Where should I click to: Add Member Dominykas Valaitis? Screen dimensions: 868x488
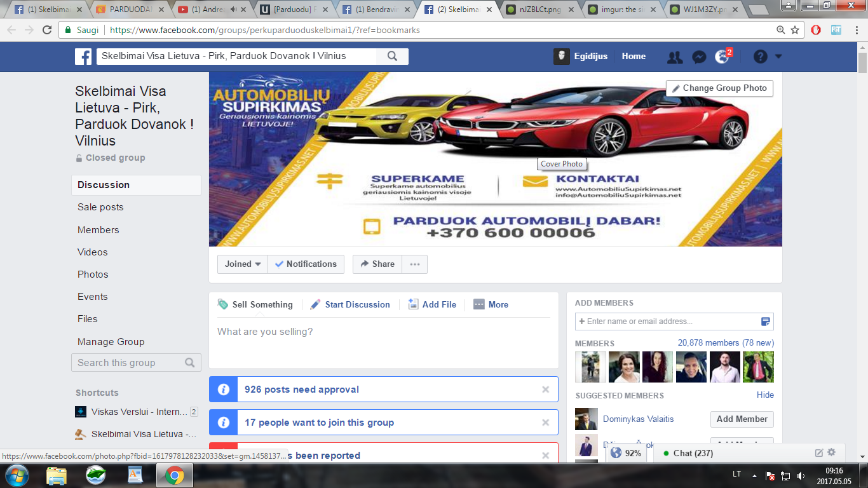pyautogui.click(x=742, y=419)
